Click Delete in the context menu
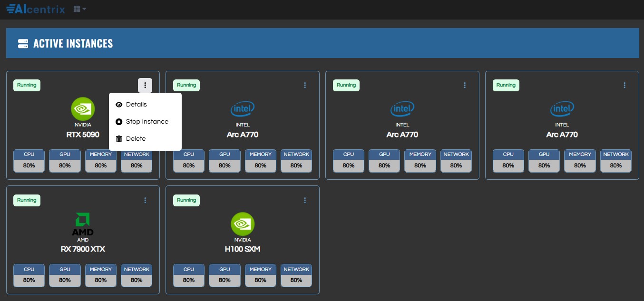The height and width of the screenshot is (301, 644). 136,139
